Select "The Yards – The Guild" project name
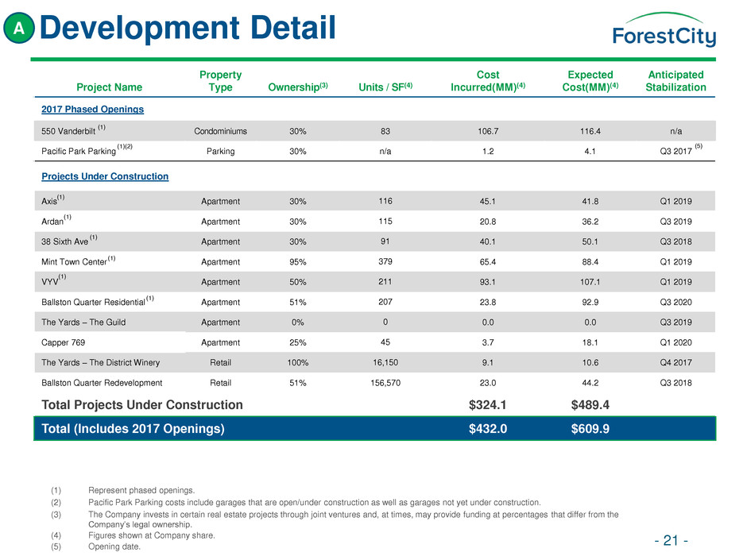This screenshot has width=747, height=560. click(83, 322)
